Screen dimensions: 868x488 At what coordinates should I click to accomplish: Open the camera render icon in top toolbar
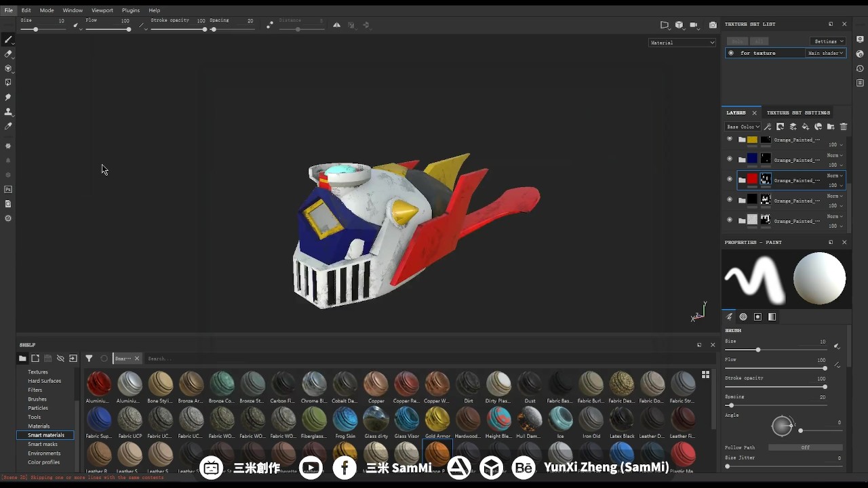tap(694, 25)
